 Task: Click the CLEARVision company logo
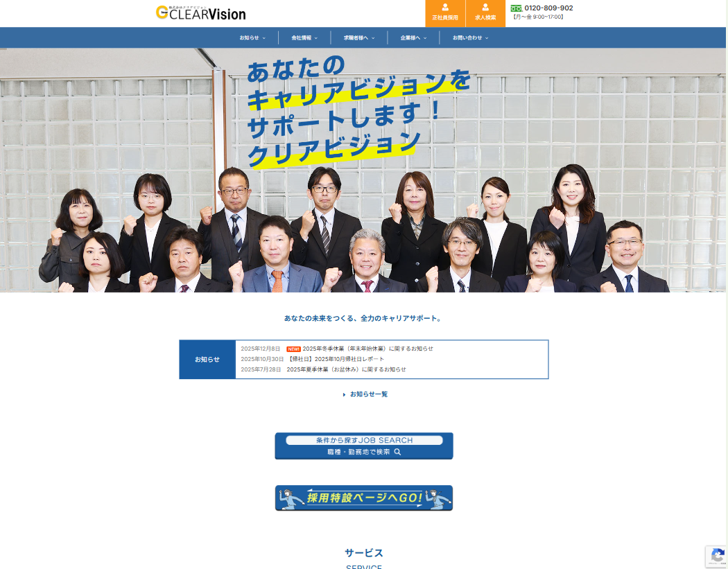(x=200, y=13)
